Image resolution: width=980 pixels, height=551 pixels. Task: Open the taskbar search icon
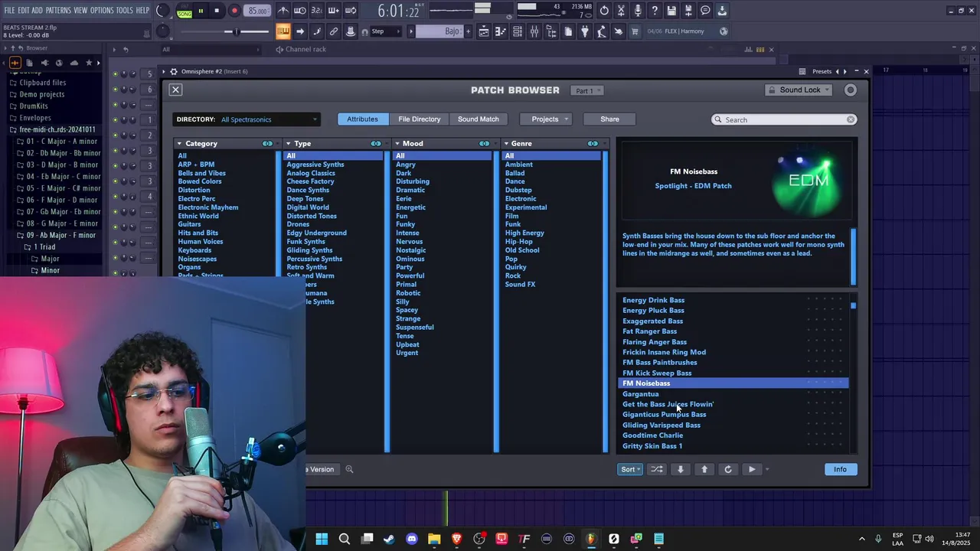pos(345,539)
